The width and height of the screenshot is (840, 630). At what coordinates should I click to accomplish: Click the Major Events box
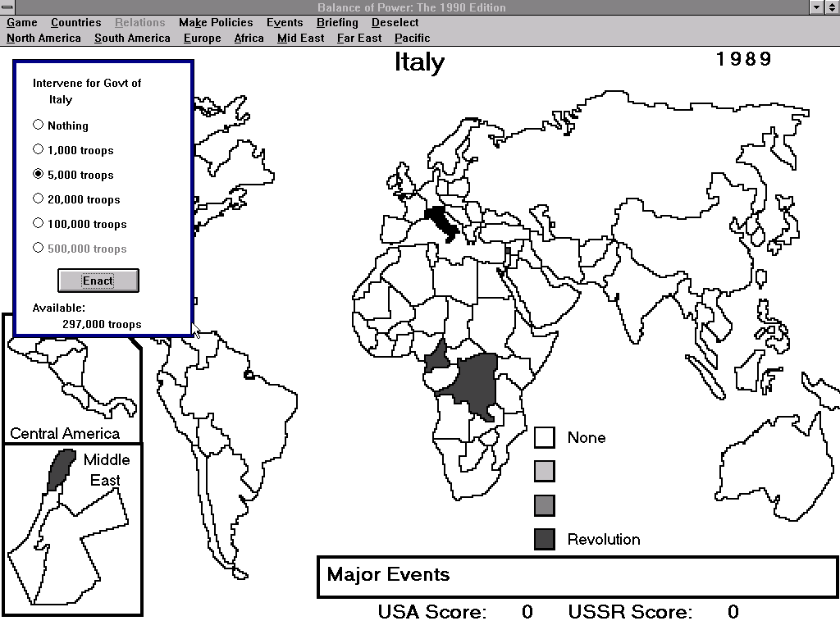(577, 577)
